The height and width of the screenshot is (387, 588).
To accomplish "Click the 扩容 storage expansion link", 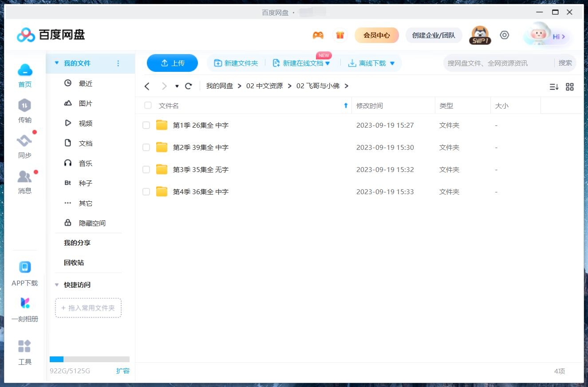I will point(123,371).
